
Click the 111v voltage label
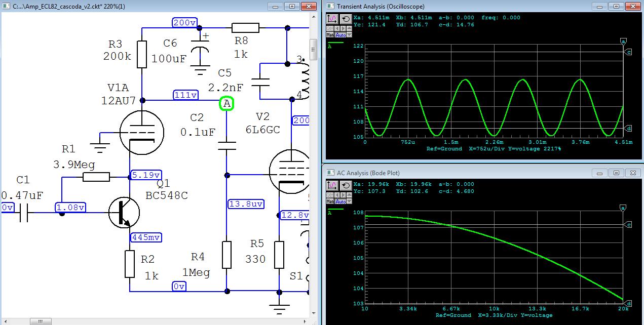pos(185,95)
